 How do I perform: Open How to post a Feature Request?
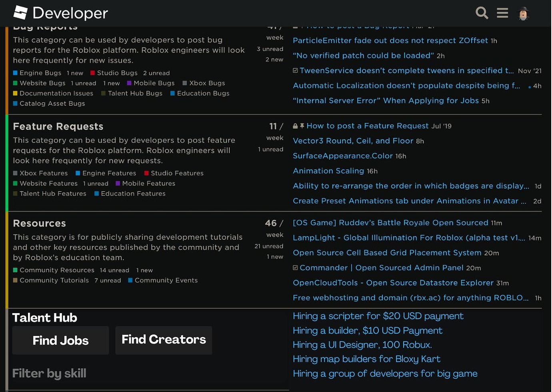[x=367, y=126]
